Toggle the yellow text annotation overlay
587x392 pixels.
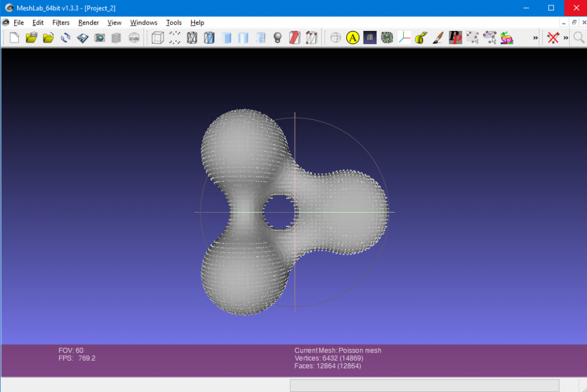353,37
